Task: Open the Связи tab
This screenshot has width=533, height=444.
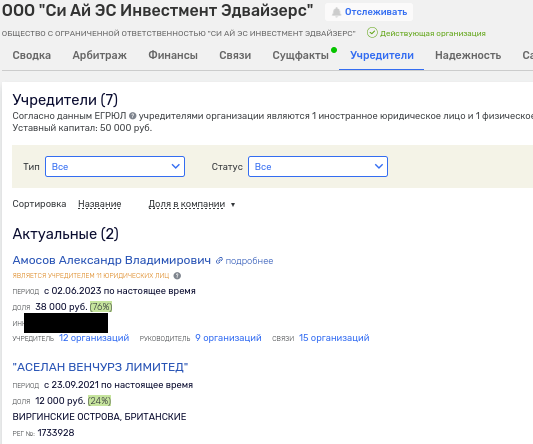Action: tap(235, 55)
